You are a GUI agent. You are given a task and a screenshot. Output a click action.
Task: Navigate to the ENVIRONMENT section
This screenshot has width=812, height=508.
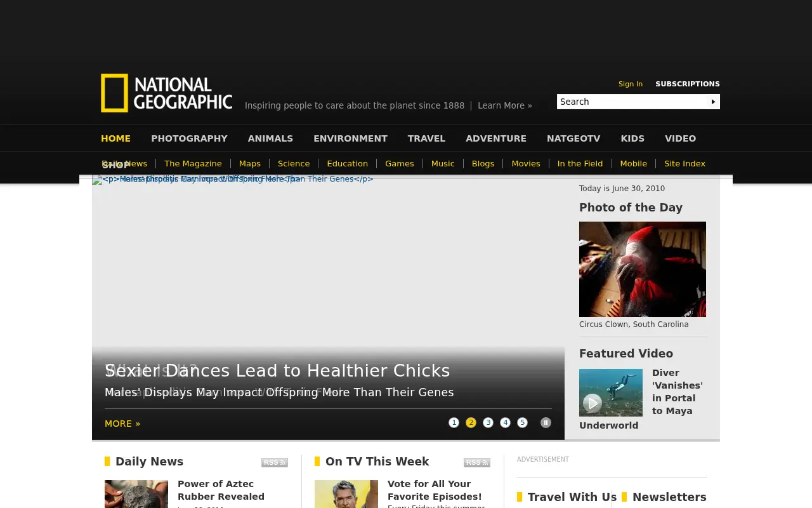point(350,138)
